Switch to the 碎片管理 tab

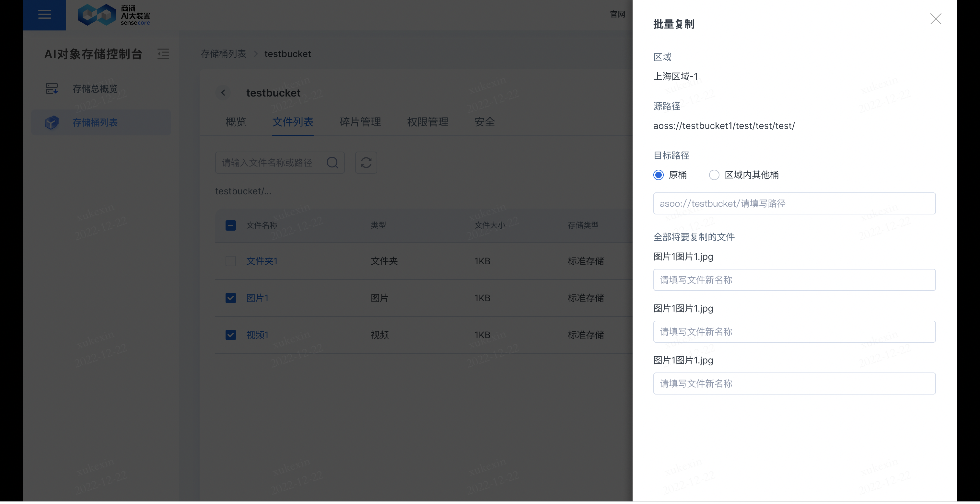click(360, 122)
